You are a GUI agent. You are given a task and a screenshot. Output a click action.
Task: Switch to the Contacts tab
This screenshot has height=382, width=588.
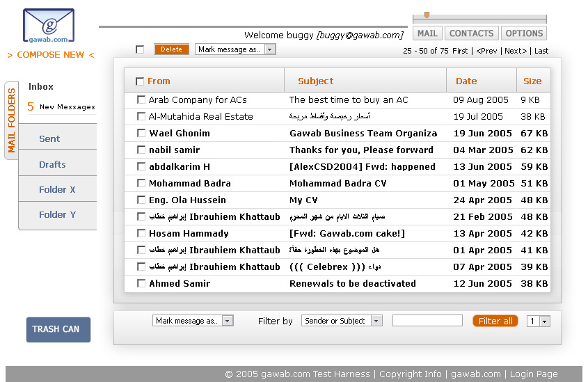(471, 33)
